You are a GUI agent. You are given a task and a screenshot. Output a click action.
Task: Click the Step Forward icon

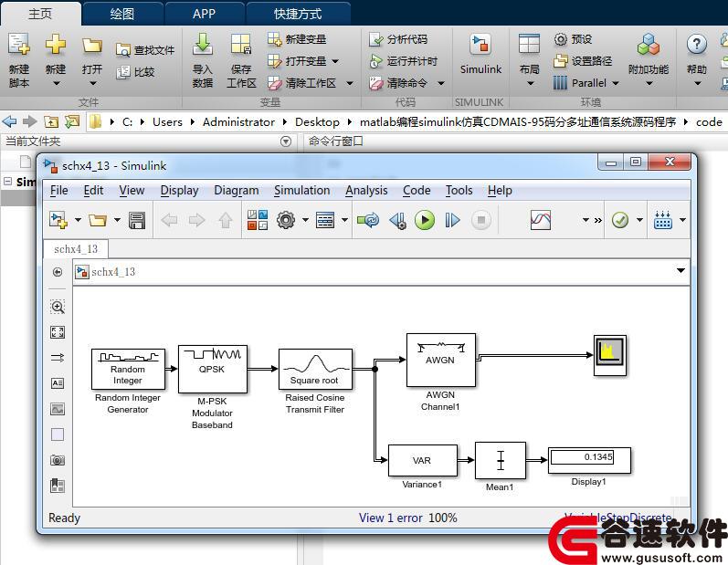click(x=452, y=220)
